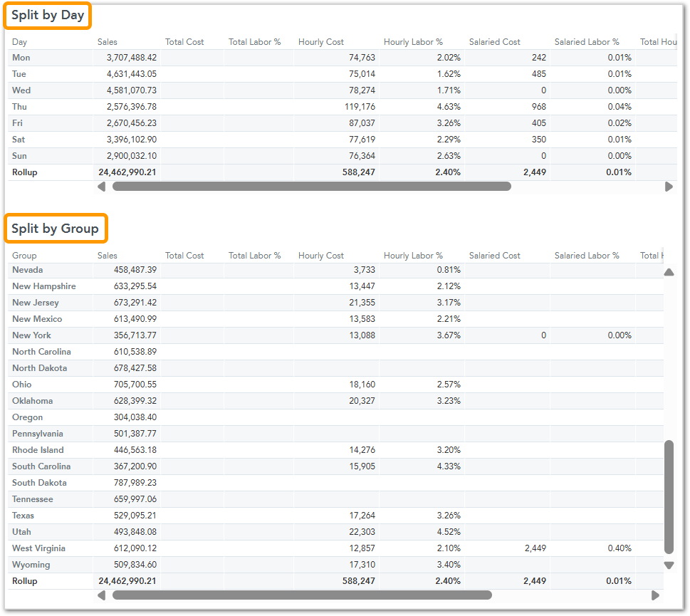Click horizontal scrollbar thumb in Split by Group table

302,595
